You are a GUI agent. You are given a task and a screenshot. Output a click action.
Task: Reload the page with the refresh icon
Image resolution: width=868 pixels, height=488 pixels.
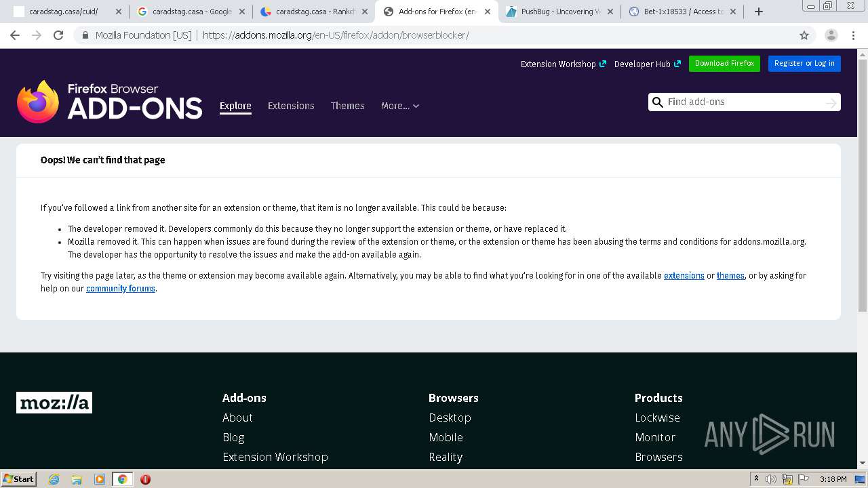click(58, 35)
